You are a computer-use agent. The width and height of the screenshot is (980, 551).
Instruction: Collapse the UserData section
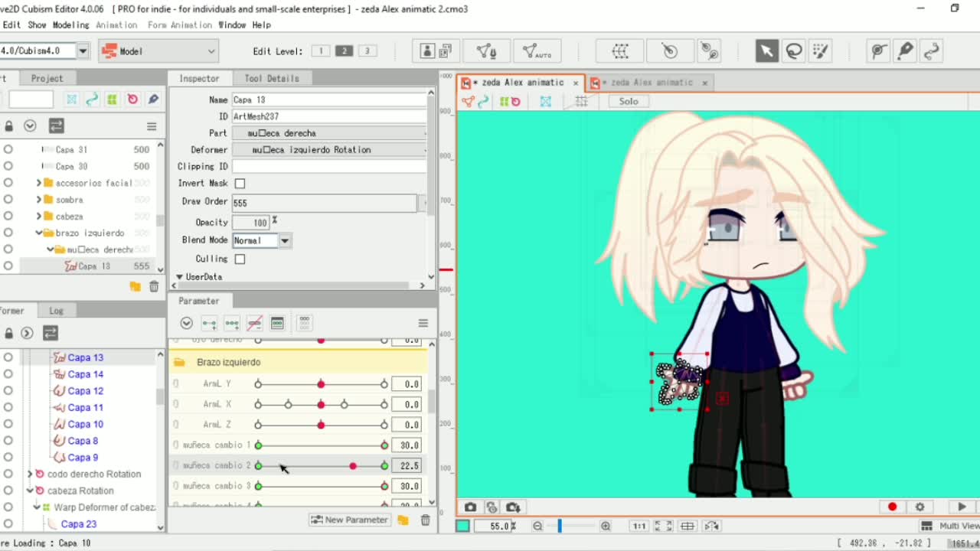(179, 277)
